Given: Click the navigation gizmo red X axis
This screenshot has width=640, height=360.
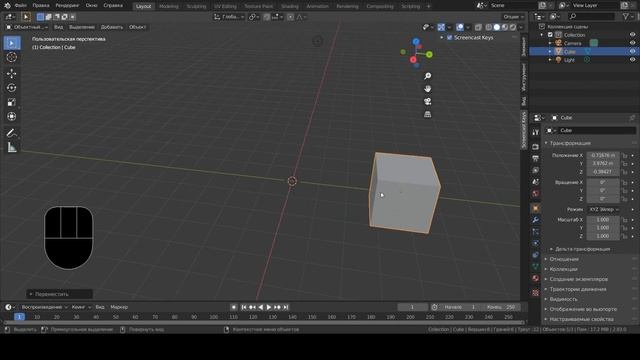Looking at the screenshot, I should click(413, 60).
